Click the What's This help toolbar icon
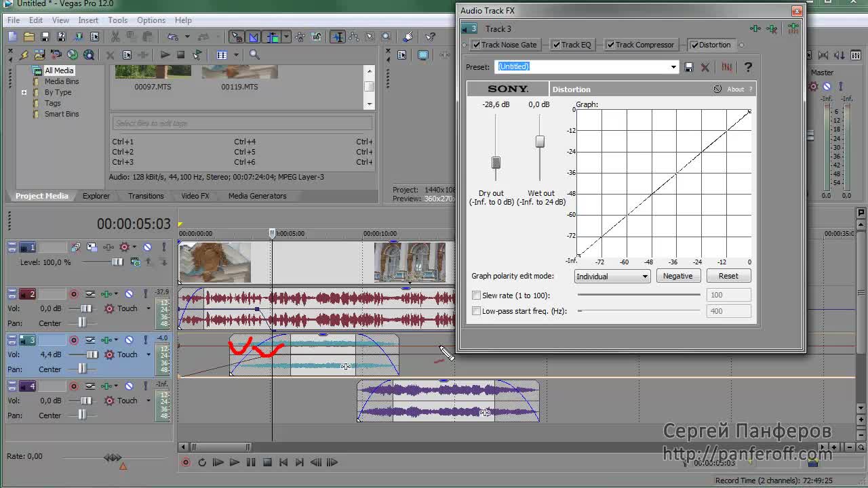The image size is (868, 488). pyautogui.click(x=431, y=37)
